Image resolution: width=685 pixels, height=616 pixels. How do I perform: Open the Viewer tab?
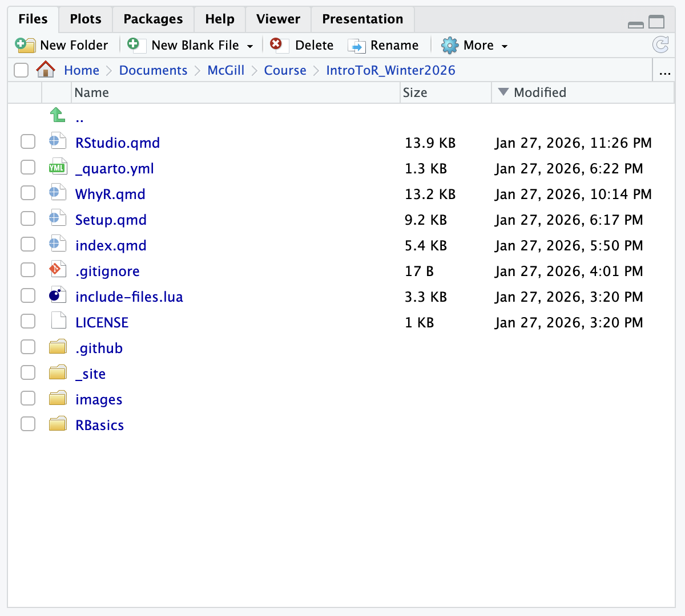click(278, 19)
